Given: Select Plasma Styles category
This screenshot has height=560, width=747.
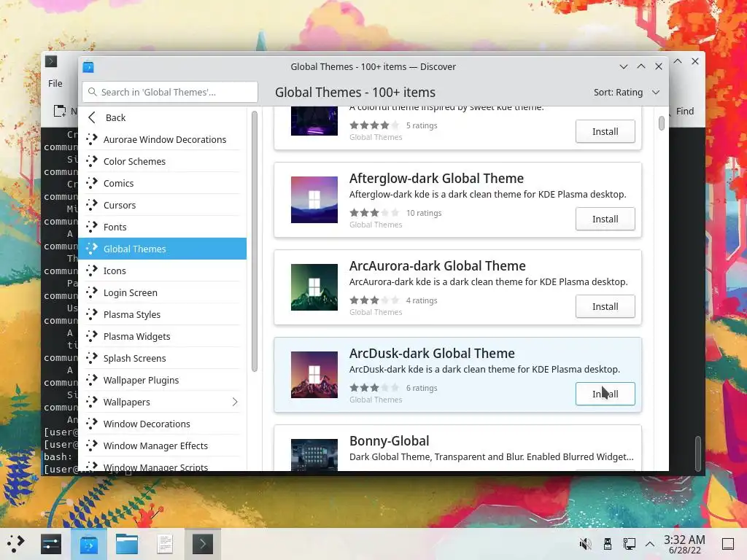Looking at the screenshot, I should [x=162, y=315].
